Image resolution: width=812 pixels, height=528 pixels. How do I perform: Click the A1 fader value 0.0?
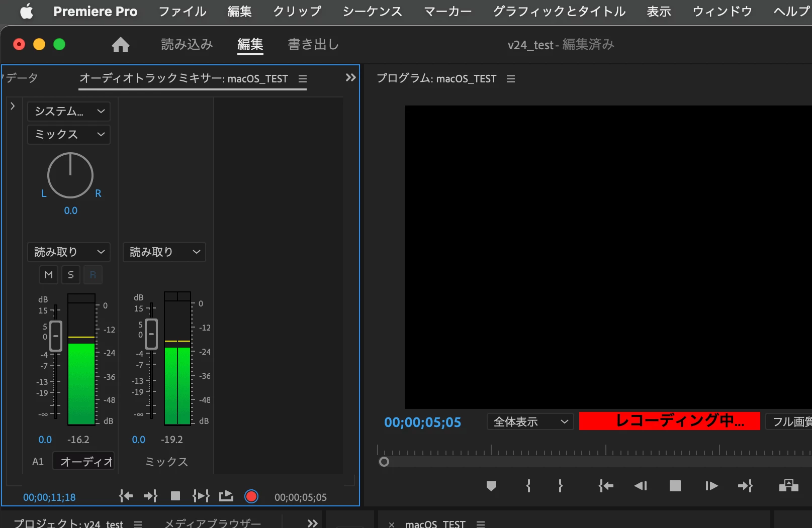click(x=45, y=440)
